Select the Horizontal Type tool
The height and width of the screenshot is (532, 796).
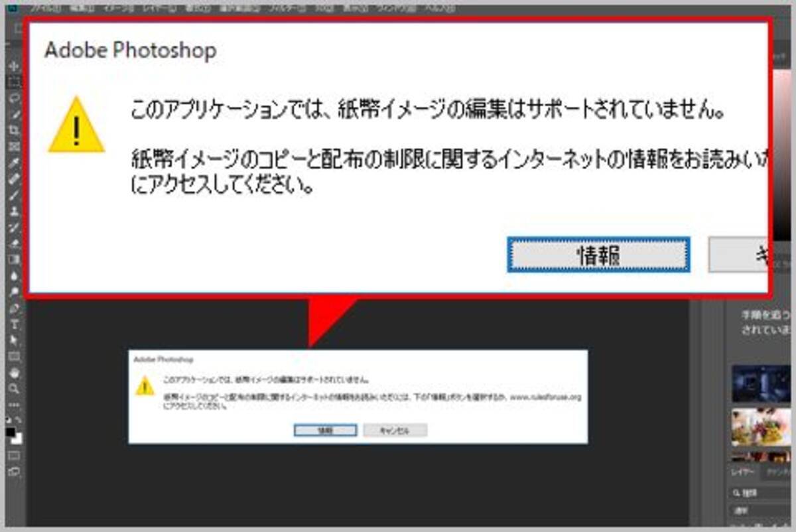click(14, 324)
